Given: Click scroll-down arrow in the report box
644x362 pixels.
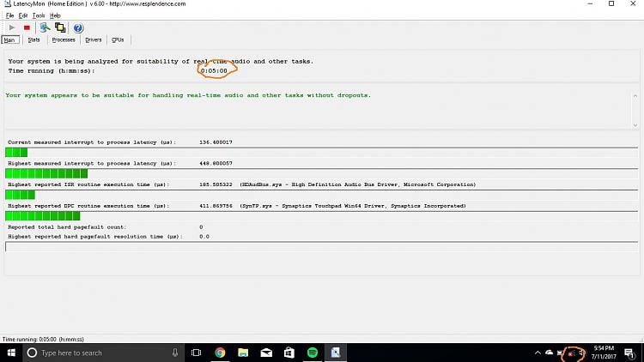Looking at the screenshot, I should (635, 125).
